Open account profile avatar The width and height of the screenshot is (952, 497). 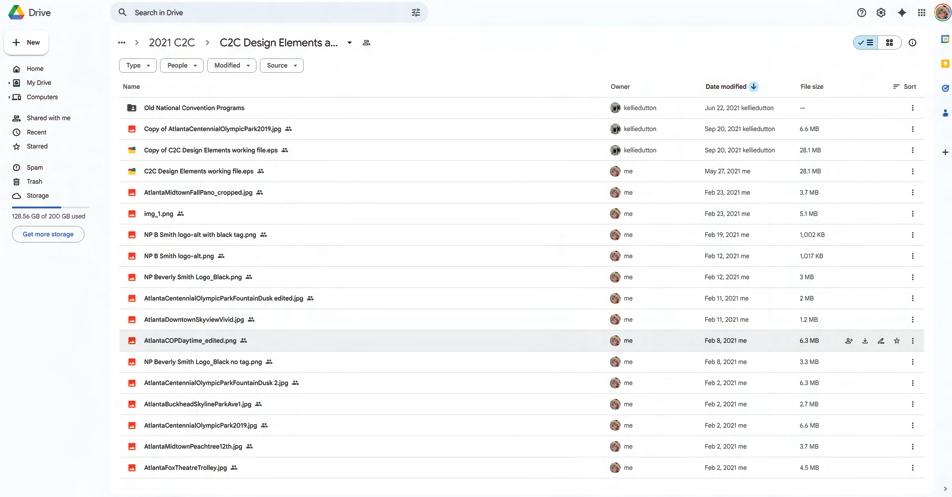pyautogui.click(x=942, y=12)
